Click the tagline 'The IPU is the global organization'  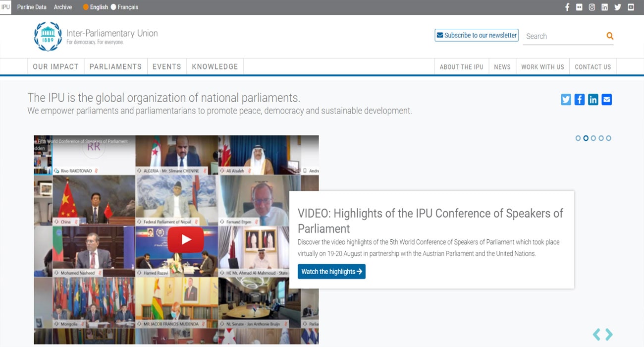164,98
